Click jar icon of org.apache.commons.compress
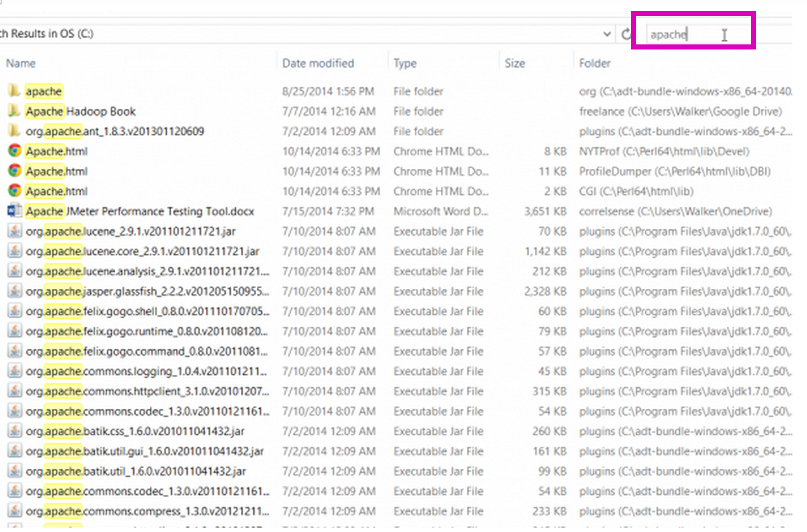The width and height of the screenshot is (807, 532). point(15,511)
